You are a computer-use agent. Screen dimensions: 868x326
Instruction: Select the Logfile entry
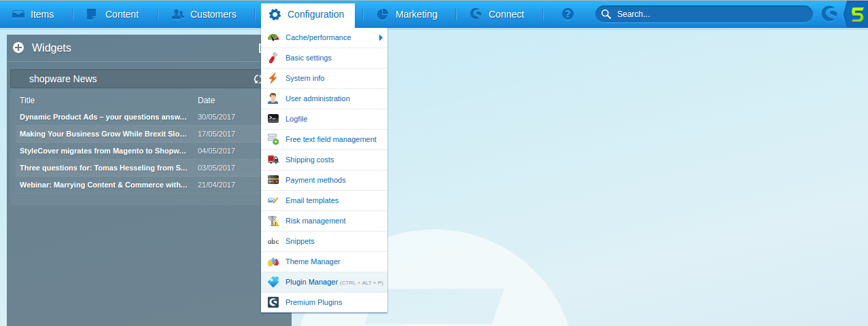[x=324, y=119]
